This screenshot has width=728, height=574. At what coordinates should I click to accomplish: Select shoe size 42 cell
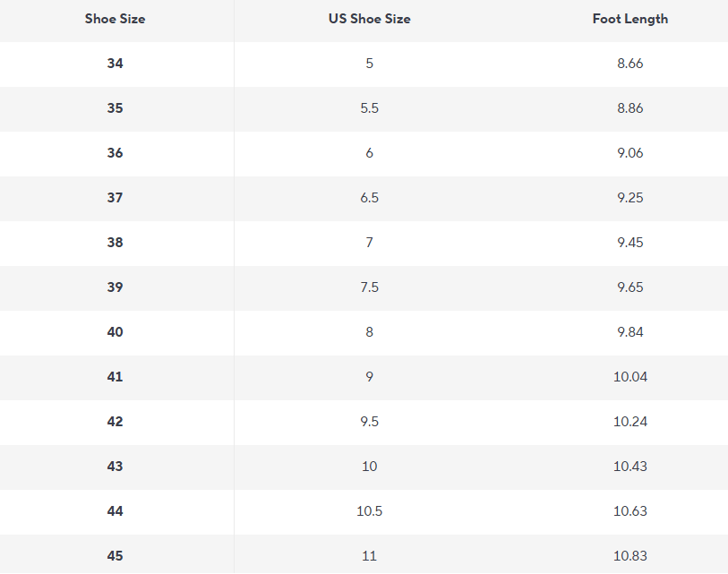pyautogui.click(x=116, y=422)
